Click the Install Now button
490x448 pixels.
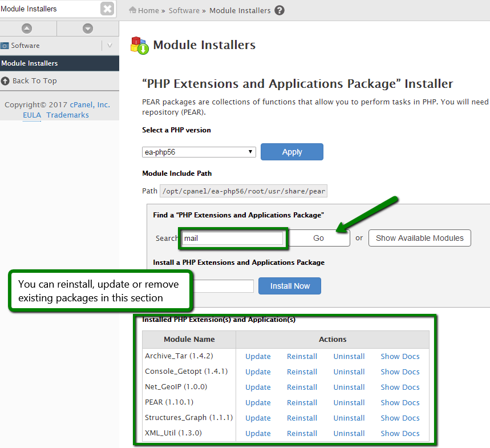[290, 286]
